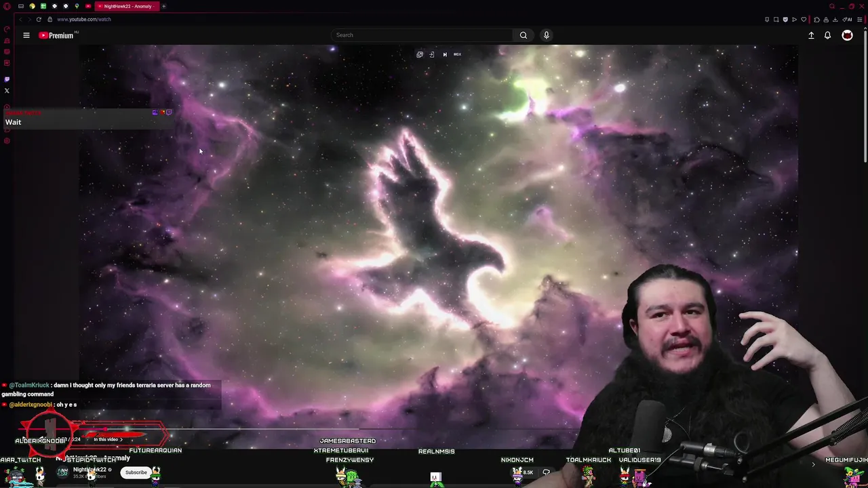Screen dimensions: 868x488
Task: Start voice search with the microphone
Action: click(x=546, y=35)
